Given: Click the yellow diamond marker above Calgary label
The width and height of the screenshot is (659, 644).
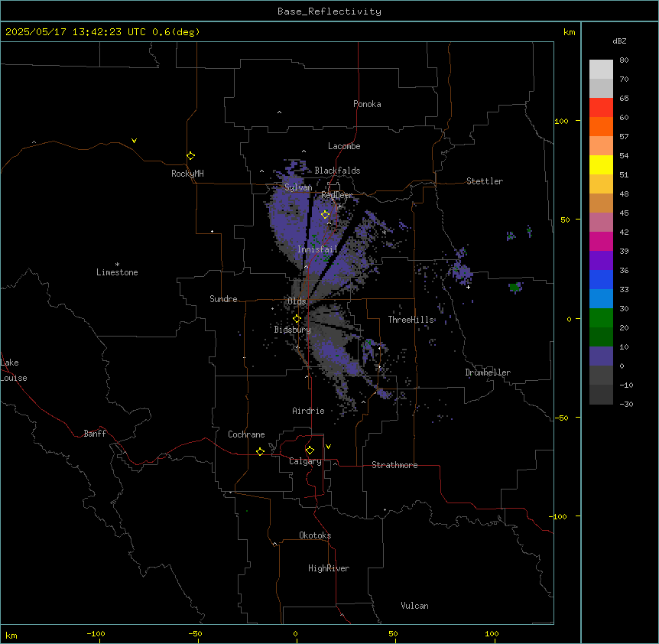Looking at the screenshot, I should pyautogui.click(x=310, y=450).
